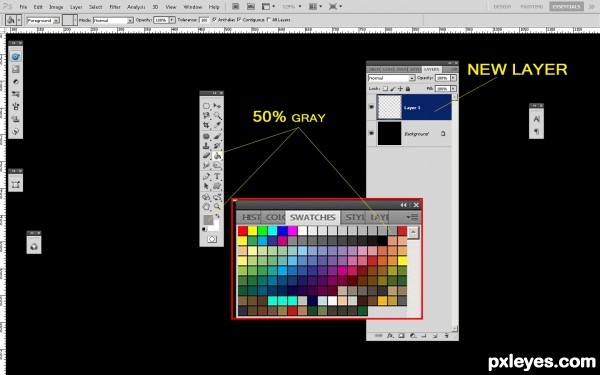Open the Character panel icon
Image resolution: width=600 pixels, height=375 pixels.
coord(536,119)
